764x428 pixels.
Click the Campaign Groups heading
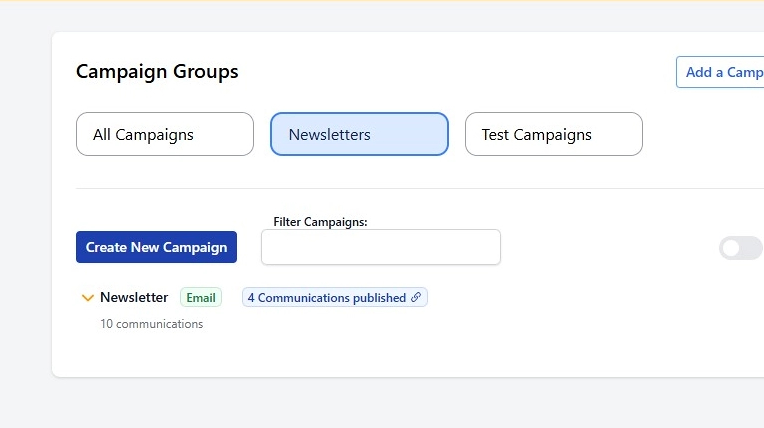tap(157, 72)
